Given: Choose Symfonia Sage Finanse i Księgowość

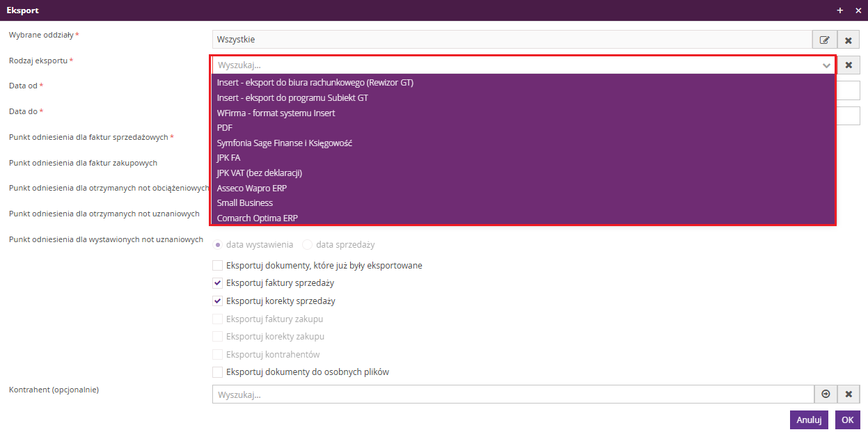Looking at the screenshot, I should 523,143.
